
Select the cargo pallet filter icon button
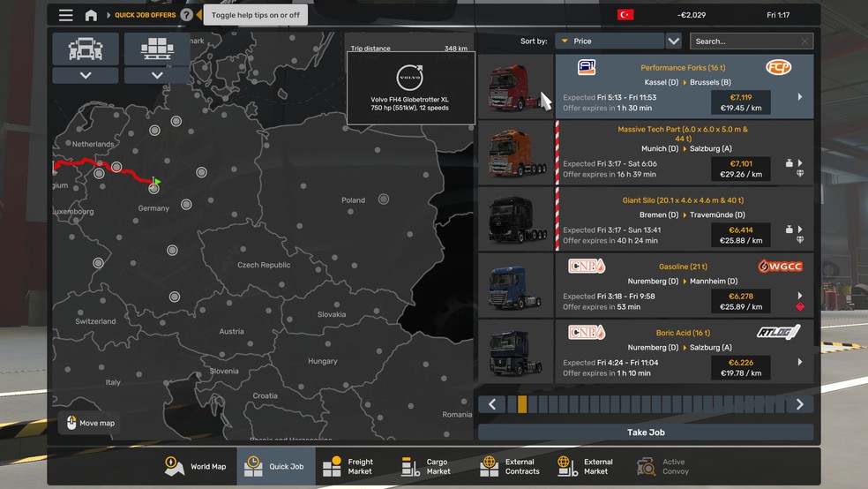(157, 49)
